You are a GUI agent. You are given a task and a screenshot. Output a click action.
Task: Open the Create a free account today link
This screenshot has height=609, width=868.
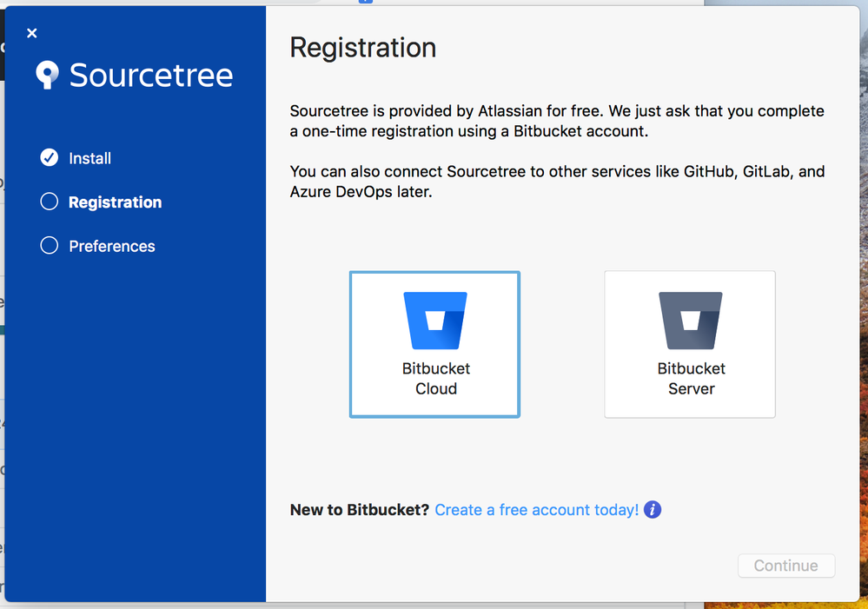point(536,509)
